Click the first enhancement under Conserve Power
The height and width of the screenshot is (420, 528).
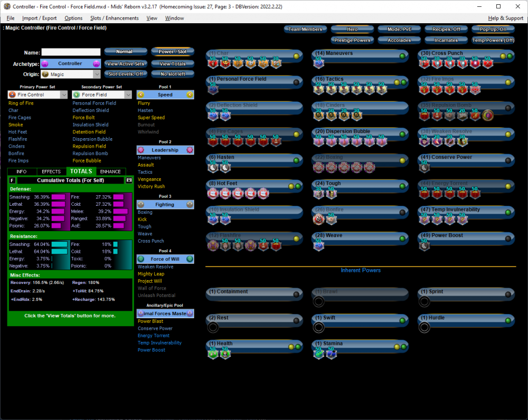(424, 168)
